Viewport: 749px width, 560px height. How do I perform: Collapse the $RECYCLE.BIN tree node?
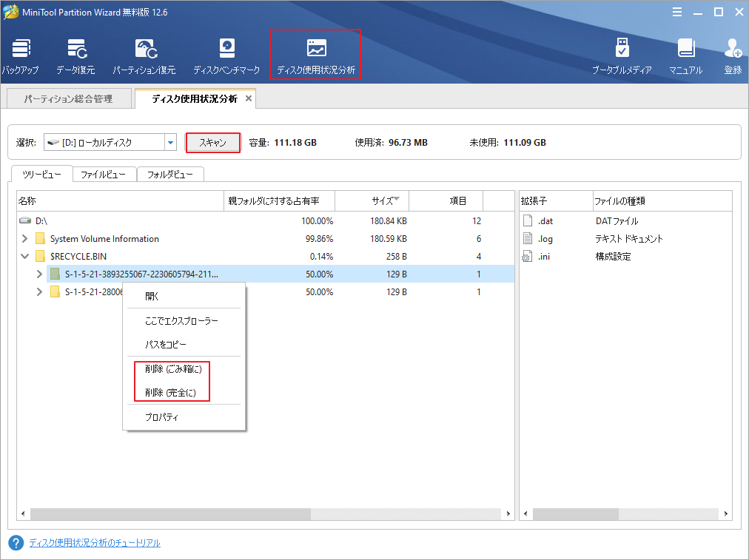tap(24, 256)
